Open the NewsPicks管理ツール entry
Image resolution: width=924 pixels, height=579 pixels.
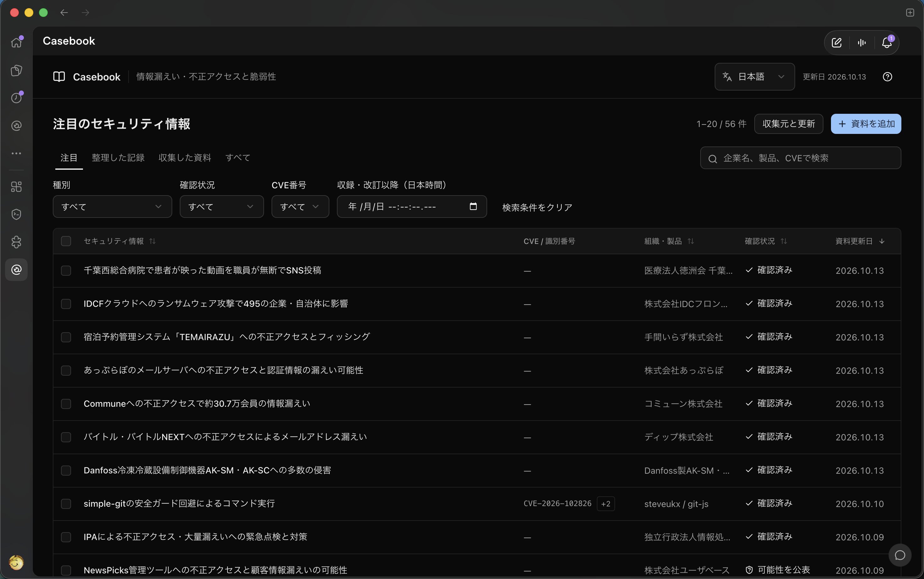point(216,570)
